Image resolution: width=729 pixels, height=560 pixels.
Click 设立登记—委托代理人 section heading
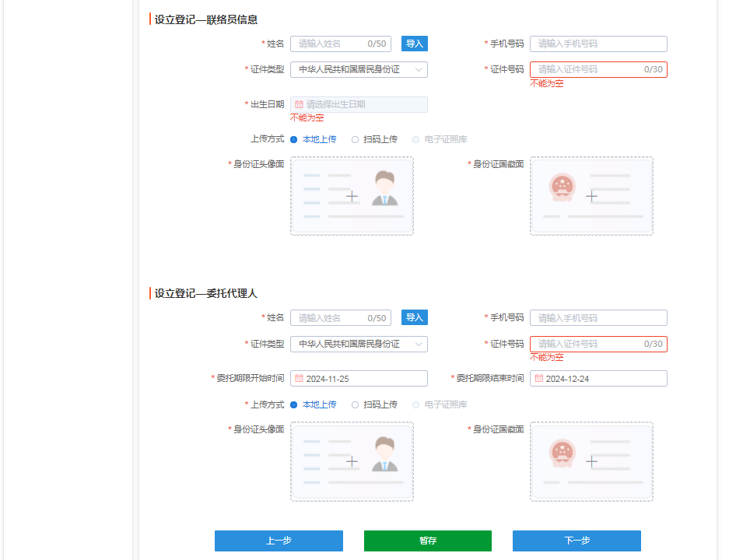tap(206, 294)
